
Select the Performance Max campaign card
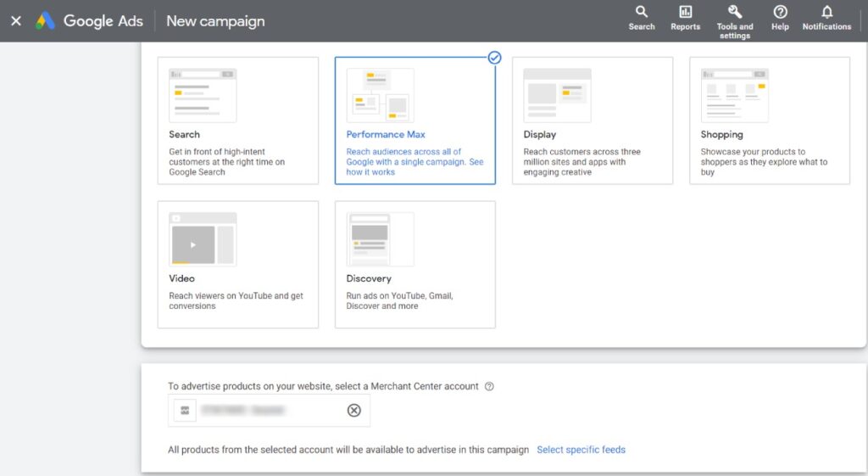[415, 120]
